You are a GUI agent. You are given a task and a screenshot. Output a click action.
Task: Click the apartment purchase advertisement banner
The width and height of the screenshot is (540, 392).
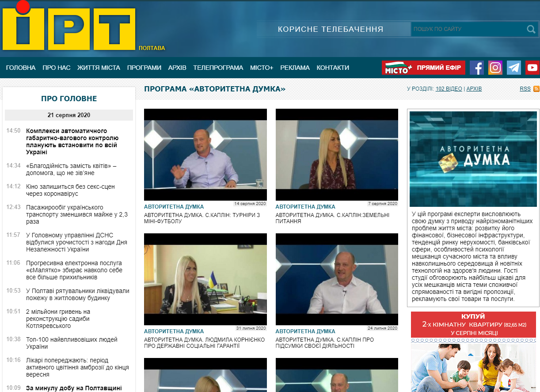tap(474, 352)
